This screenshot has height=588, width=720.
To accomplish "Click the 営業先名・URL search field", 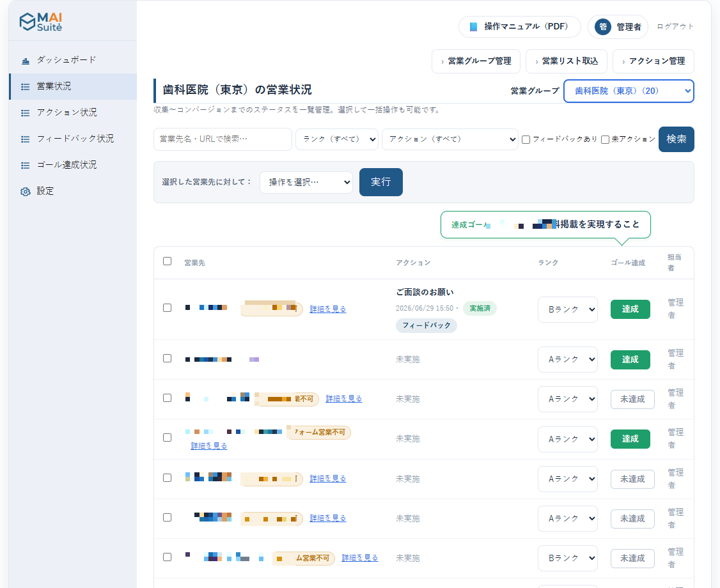I will tap(223, 139).
